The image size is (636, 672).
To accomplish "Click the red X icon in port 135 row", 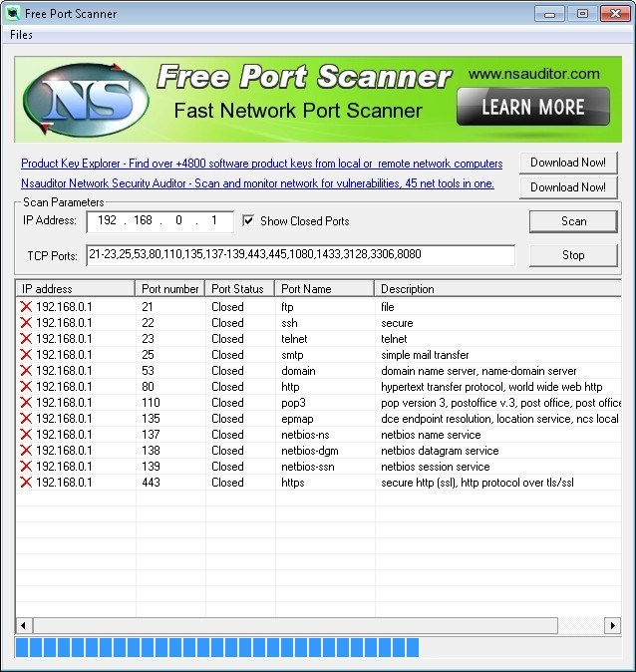I will (26, 419).
